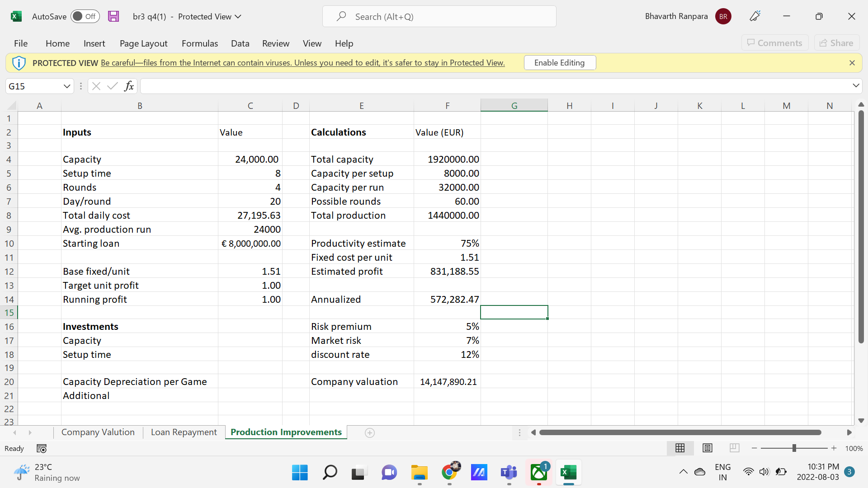Open the Formulas ribbon tab

point(199,43)
